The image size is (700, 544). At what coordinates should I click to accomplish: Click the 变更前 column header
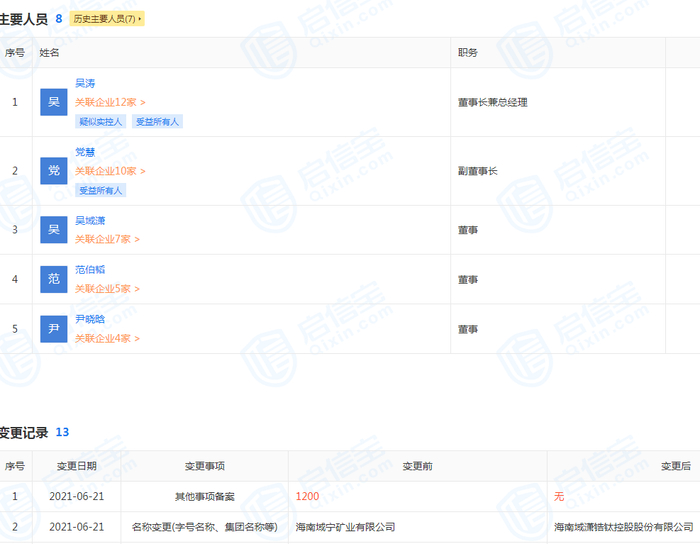[x=418, y=466]
